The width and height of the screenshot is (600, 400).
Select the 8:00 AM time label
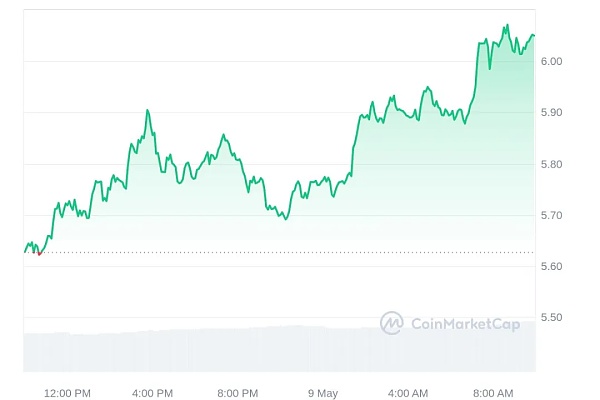[x=493, y=391]
